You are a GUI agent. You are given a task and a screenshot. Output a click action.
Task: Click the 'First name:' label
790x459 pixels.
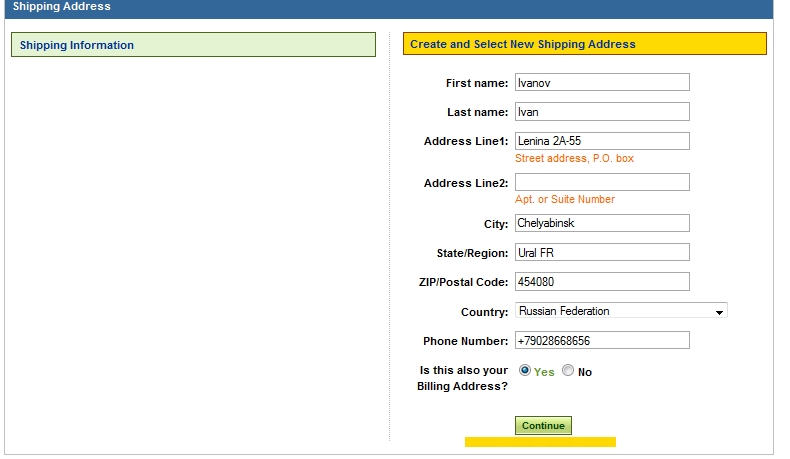(x=477, y=83)
